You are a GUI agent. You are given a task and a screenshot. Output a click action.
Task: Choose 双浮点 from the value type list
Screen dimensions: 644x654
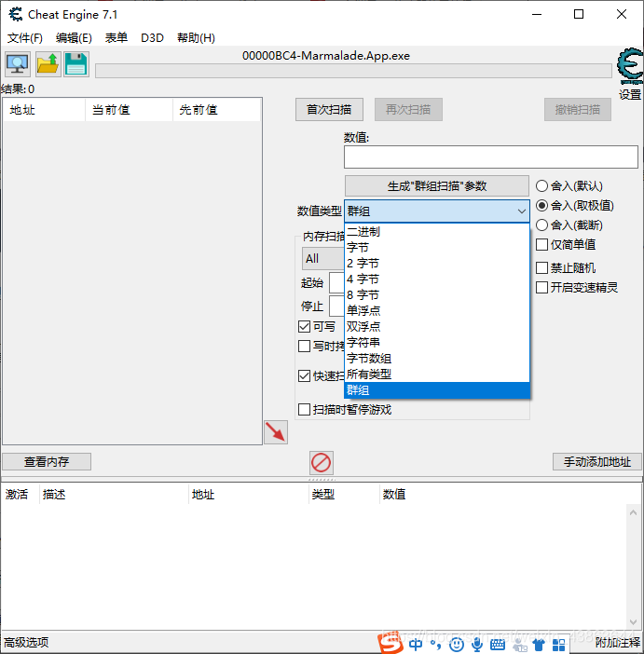437,327
